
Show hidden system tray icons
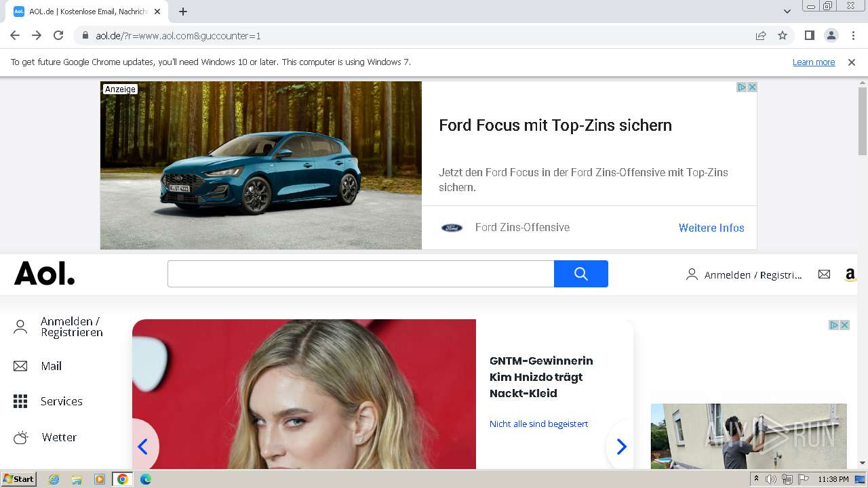[x=756, y=479]
